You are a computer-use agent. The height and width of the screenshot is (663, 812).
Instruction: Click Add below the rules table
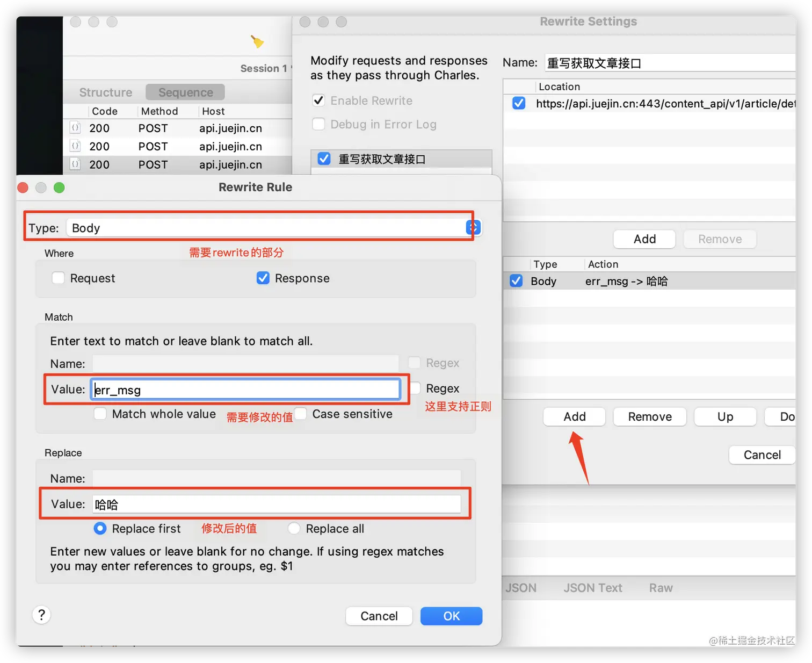[574, 416]
